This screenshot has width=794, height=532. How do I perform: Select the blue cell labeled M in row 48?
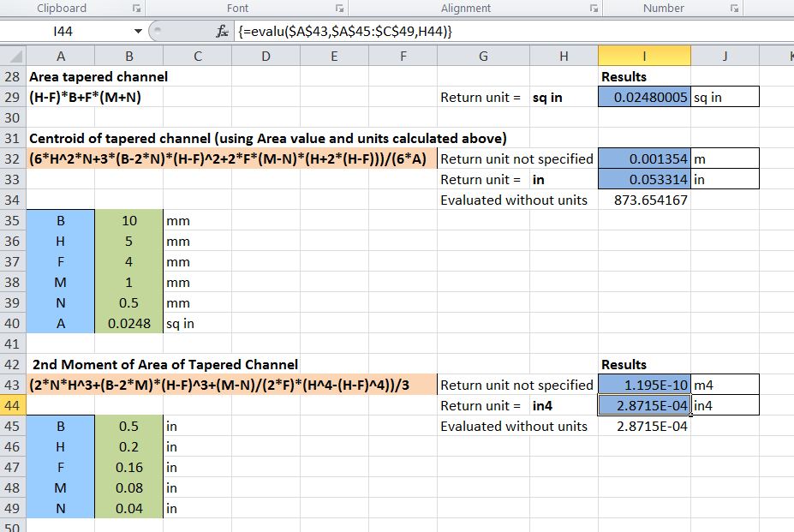point(61,487)
